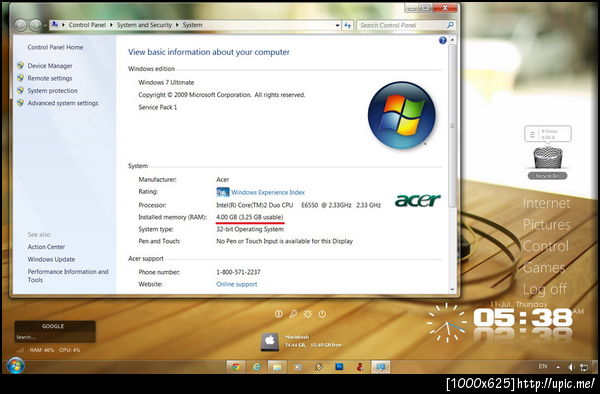Select the System breadcrumb
Screen dimensions: 600x394
click(192, 25)
